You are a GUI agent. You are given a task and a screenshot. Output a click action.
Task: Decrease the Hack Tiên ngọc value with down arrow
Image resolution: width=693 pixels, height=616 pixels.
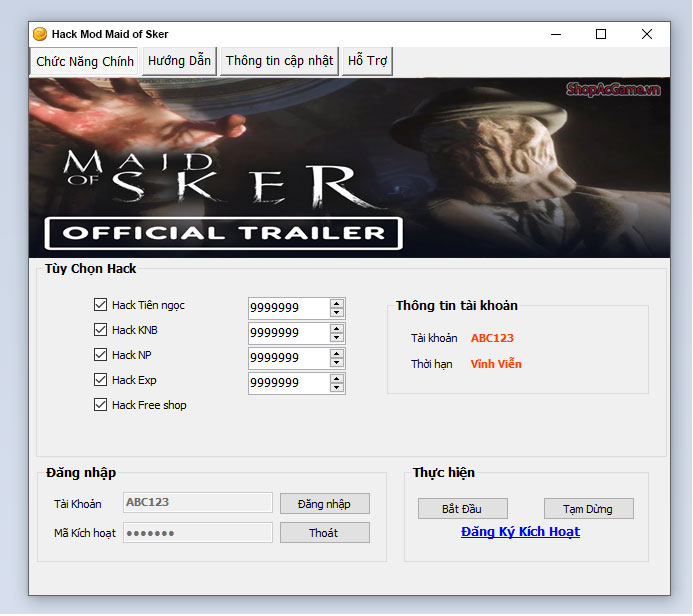point(337,312)
